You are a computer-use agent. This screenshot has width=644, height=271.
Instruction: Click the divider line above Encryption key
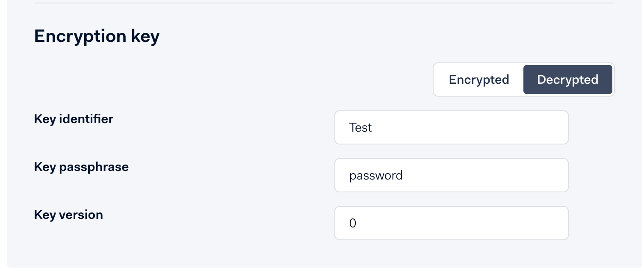(x=324, y=3)
